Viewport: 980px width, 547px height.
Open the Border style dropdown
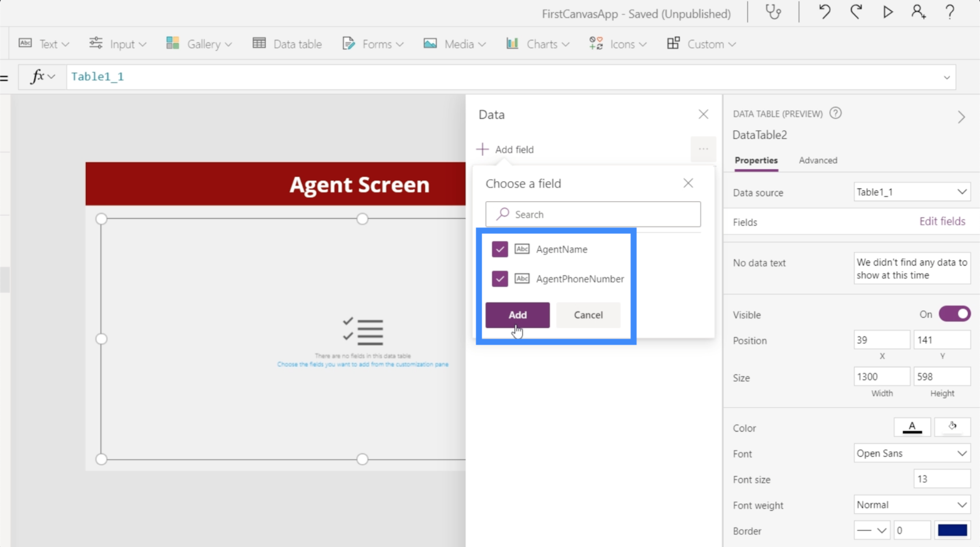[872, 530]
